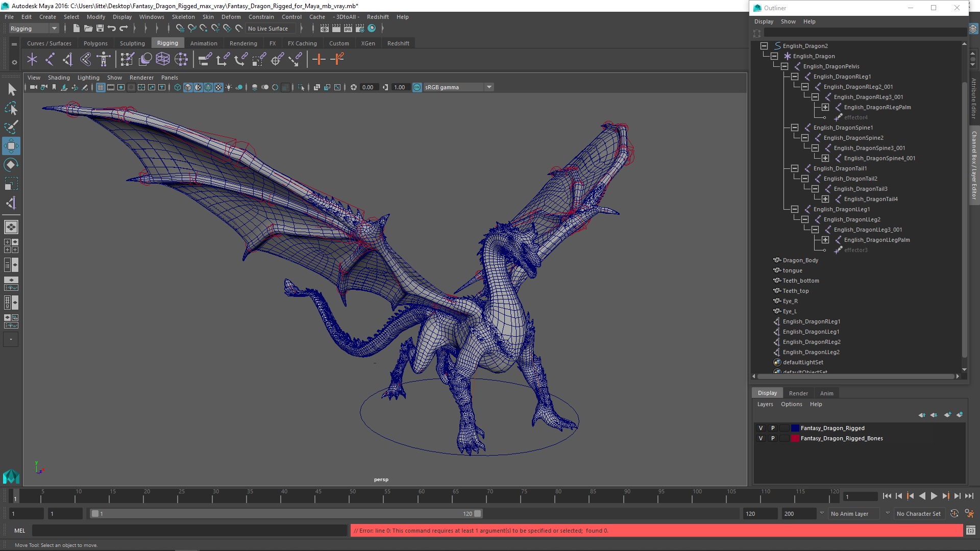
Task: Expand the English_DragonSpine4_001 node
Action: point(825,158)
